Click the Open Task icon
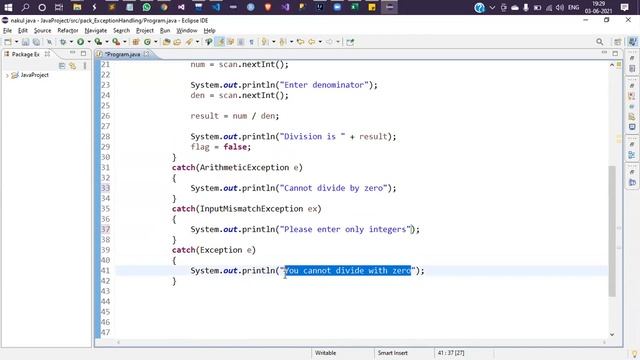640x360 pixels. [177, 42]
